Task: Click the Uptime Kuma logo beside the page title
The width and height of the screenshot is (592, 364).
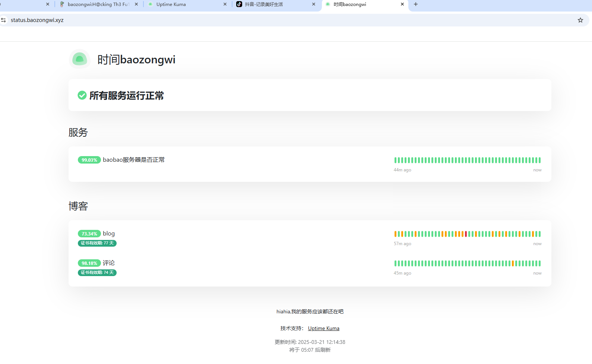Action: (x=80, y=59)
